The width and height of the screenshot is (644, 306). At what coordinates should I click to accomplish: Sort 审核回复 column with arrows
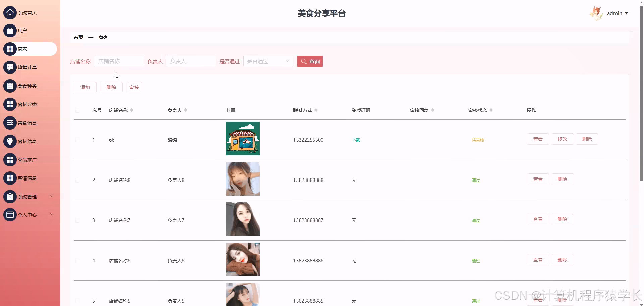pos(433,110)
